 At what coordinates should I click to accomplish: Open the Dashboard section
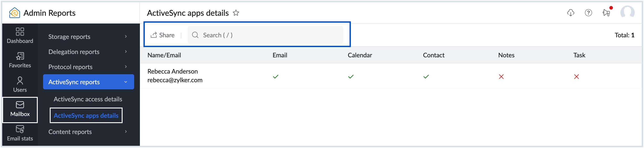click(x=20, y=36)
